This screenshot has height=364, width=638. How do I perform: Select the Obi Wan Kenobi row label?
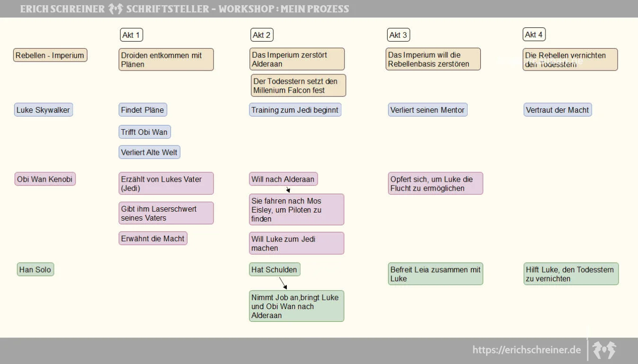pos(45,179)
